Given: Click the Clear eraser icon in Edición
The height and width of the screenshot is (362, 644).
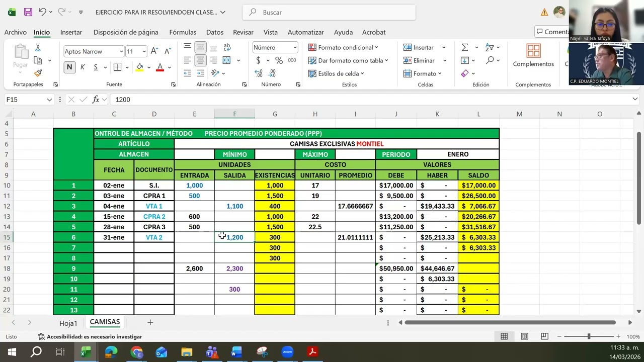Looking at the screenshot, I should click(x=465, y=73).
